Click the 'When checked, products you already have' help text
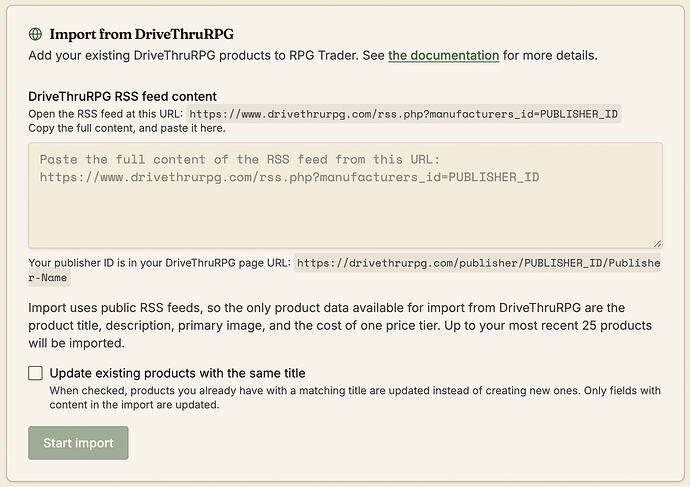This screenshot has height=487, width=690. tap(355, 397)
